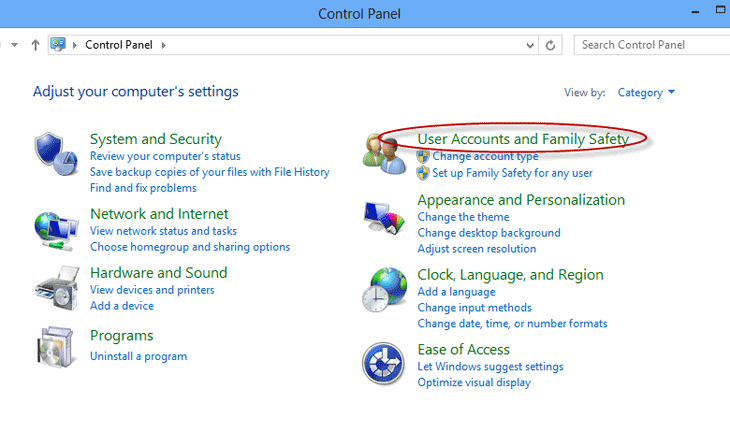The width and height of the screenshot is (730, 447).
Task: Click Control Panel breadcrumb in address bar
Action: [119, 45]
